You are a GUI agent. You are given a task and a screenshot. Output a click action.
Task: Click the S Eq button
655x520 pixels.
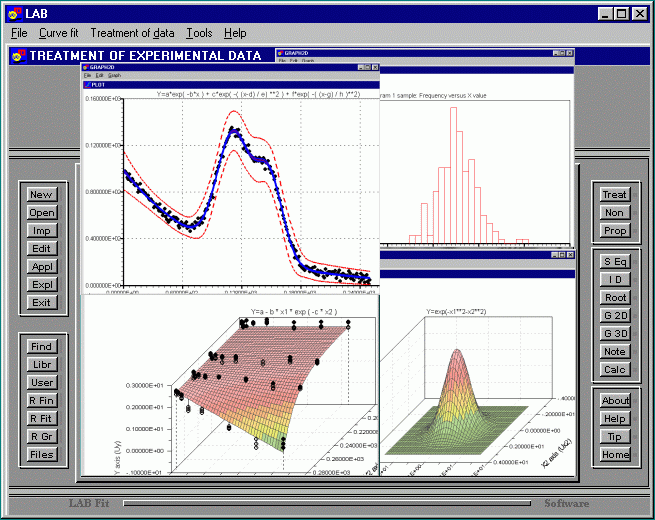click(615, 261)
